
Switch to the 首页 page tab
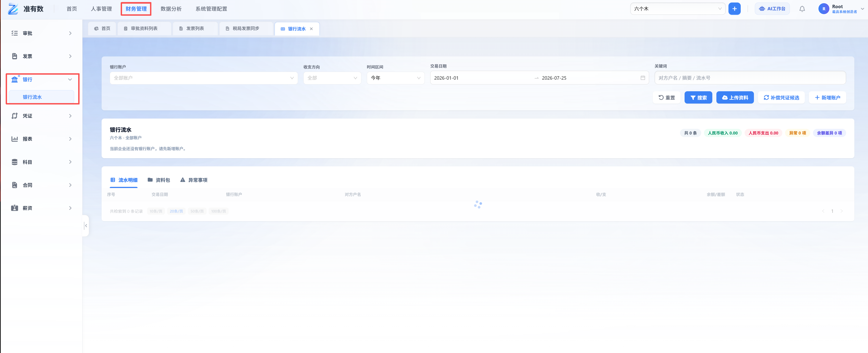[x=102, y=29]
